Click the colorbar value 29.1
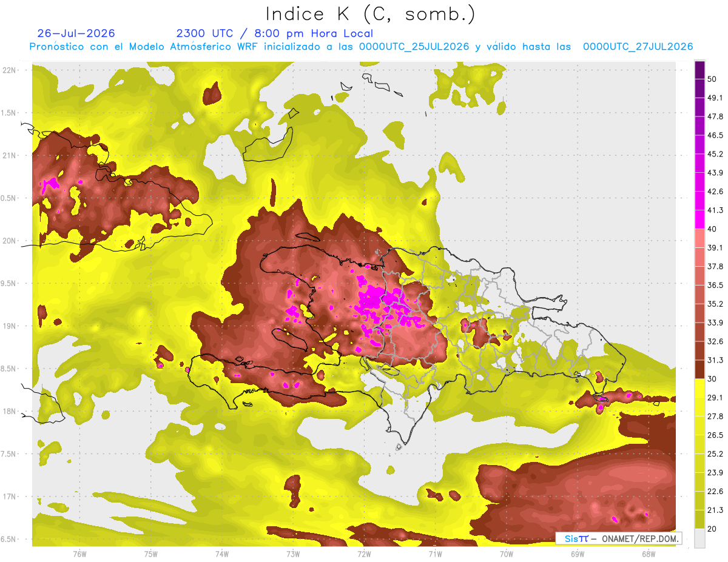 click(715, 397)
